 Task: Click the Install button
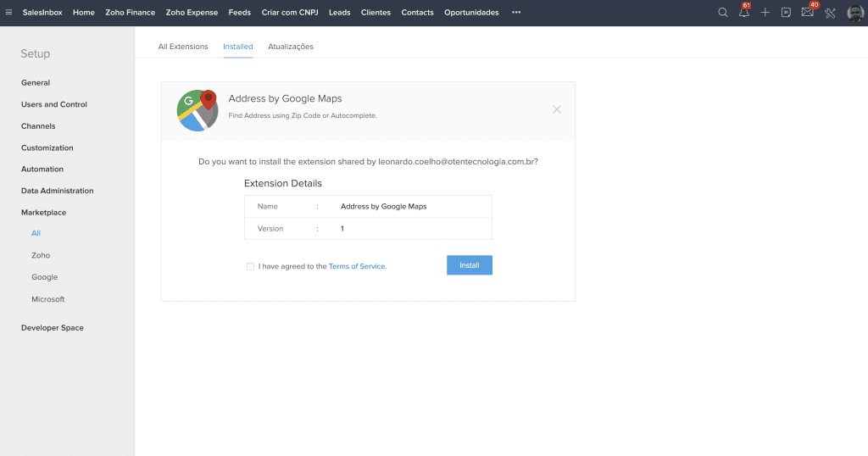pyautogui.click(x=469, y=265)
